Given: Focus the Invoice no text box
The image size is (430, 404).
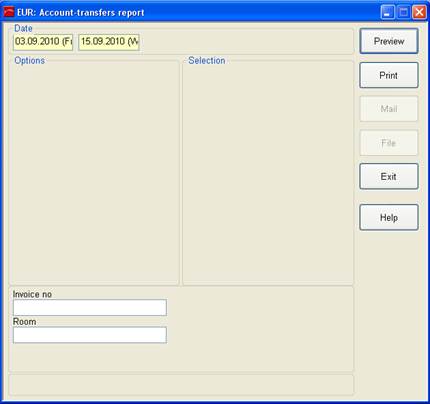Looking at the screenshot, I should pos(90,307).
